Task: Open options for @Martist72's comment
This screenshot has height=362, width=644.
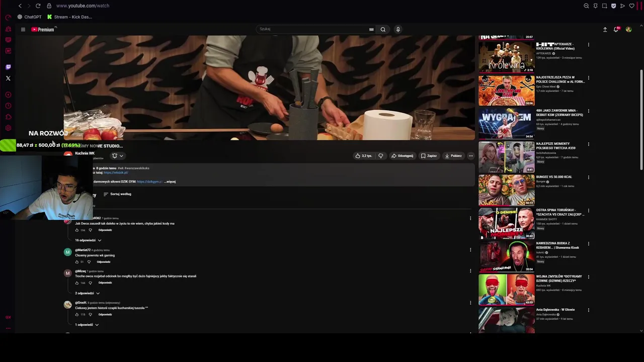Action: point(470,250)
